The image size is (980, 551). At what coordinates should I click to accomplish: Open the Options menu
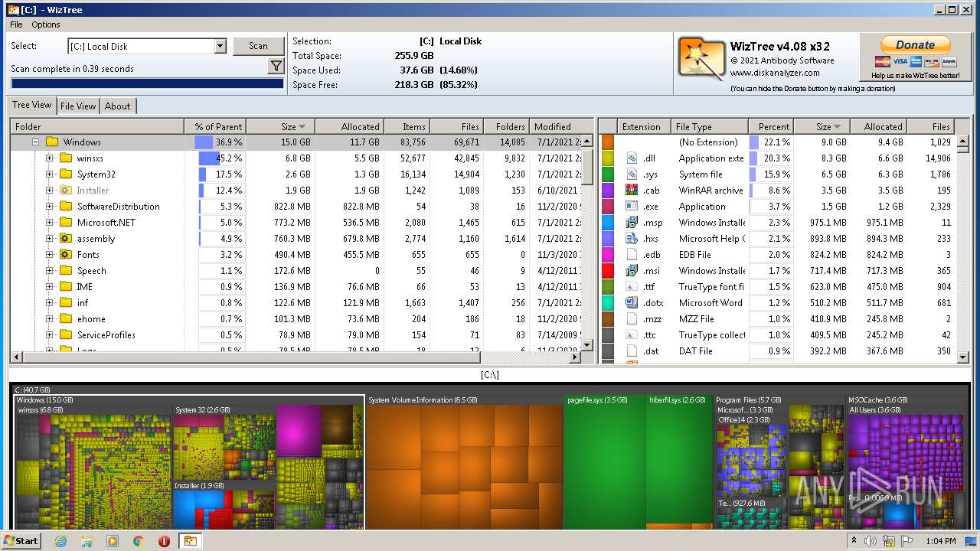[46, 24]
